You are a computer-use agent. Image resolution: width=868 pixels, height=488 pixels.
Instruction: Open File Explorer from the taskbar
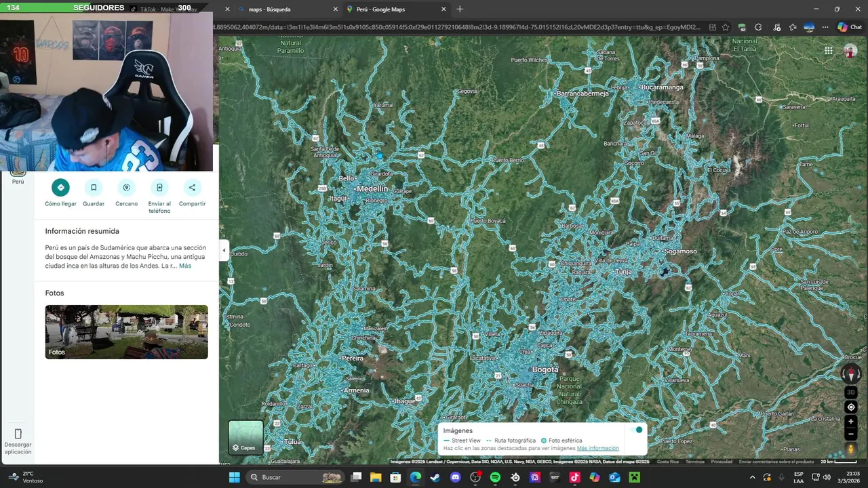pos(376,477)
